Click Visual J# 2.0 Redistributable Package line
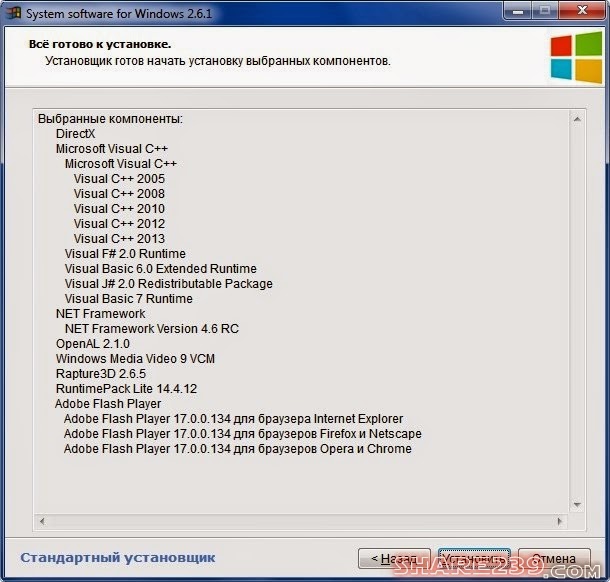This screenshot has width=610, height=582. (x=169, y=284)
